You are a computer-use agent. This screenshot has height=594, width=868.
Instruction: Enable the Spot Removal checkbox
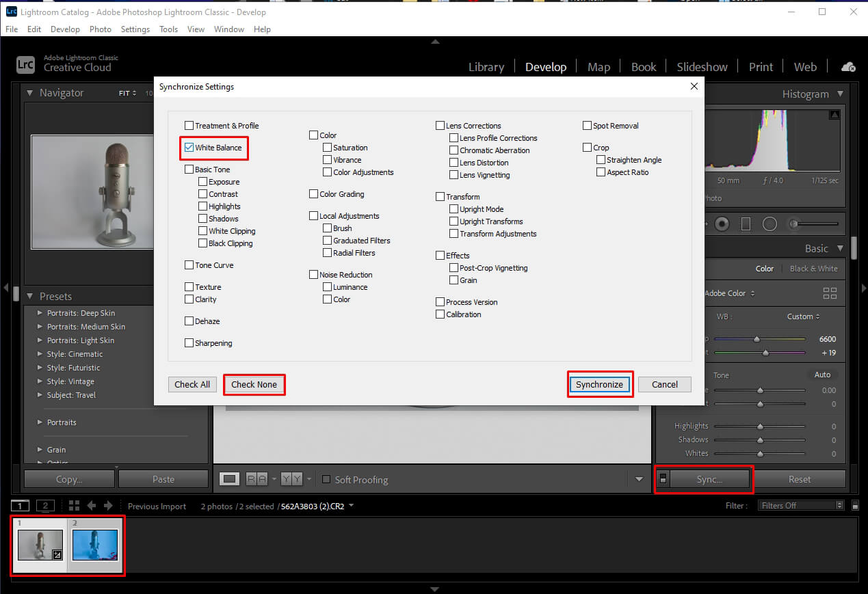[x=587, y=125]
